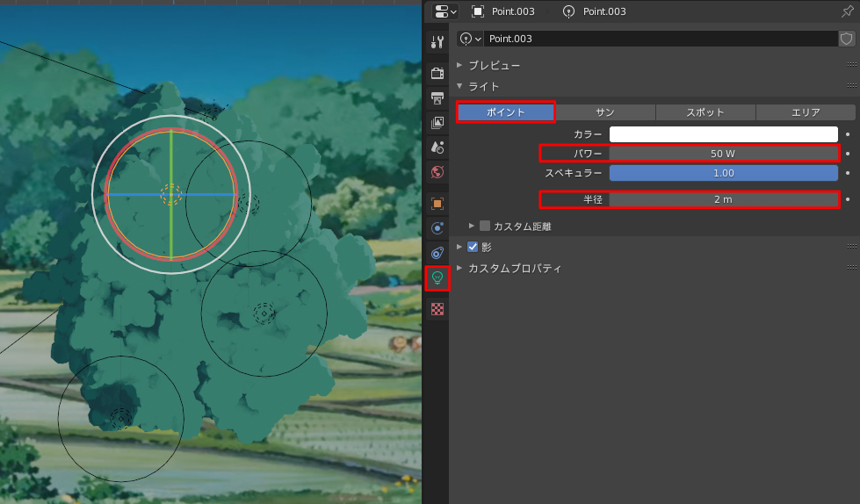Click the animate dot next to スペキュラー
Screen dimensions: 860x504
click(x=848, y=173)
